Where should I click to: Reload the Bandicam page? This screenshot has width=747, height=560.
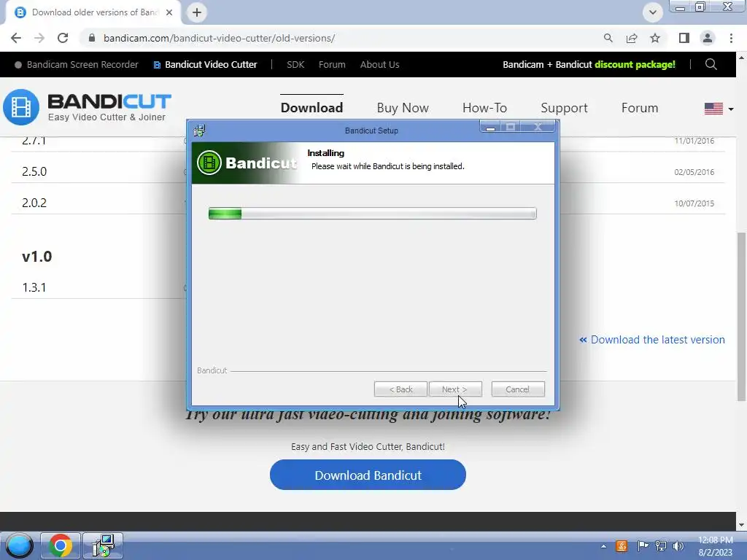(x=63, y=38)
